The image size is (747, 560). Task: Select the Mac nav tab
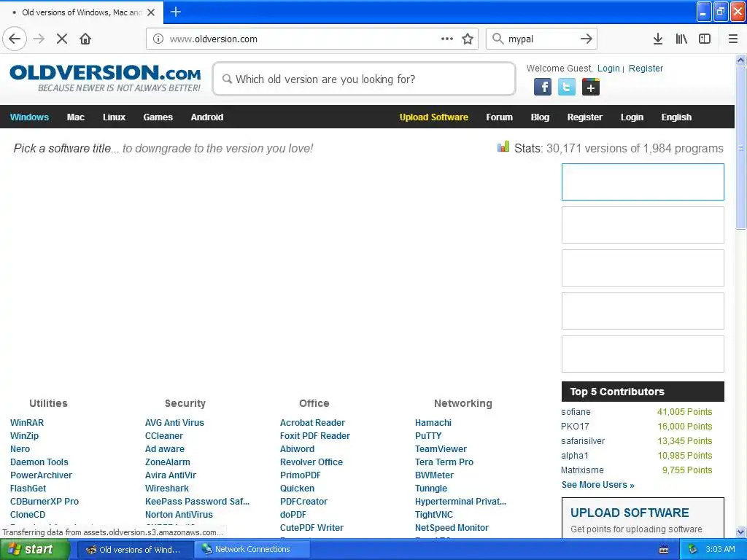[x=76, y=117]
